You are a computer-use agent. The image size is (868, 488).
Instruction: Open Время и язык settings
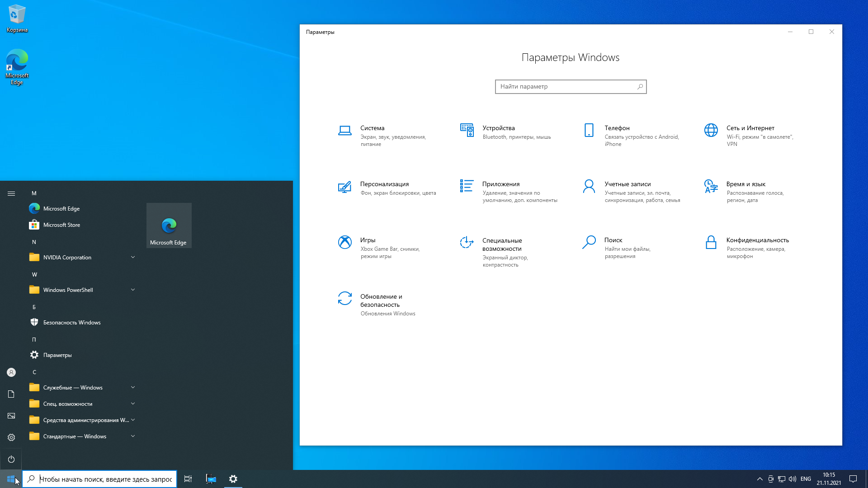[x=745, y=184]
